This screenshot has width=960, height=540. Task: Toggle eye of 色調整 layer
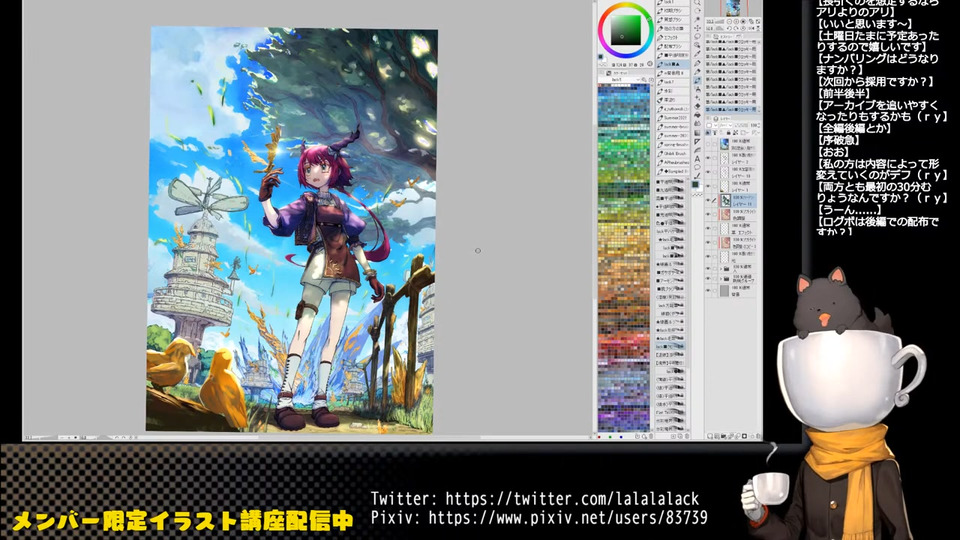coord(708,214)
